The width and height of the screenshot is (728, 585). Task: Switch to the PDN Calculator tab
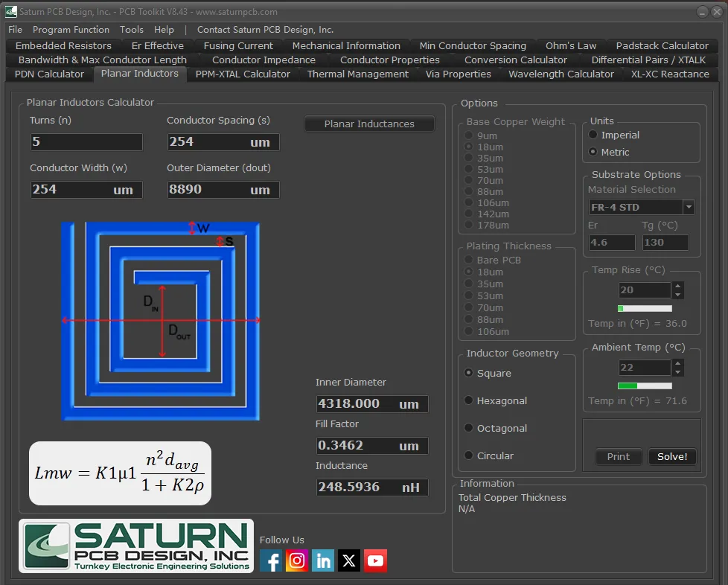49,74
